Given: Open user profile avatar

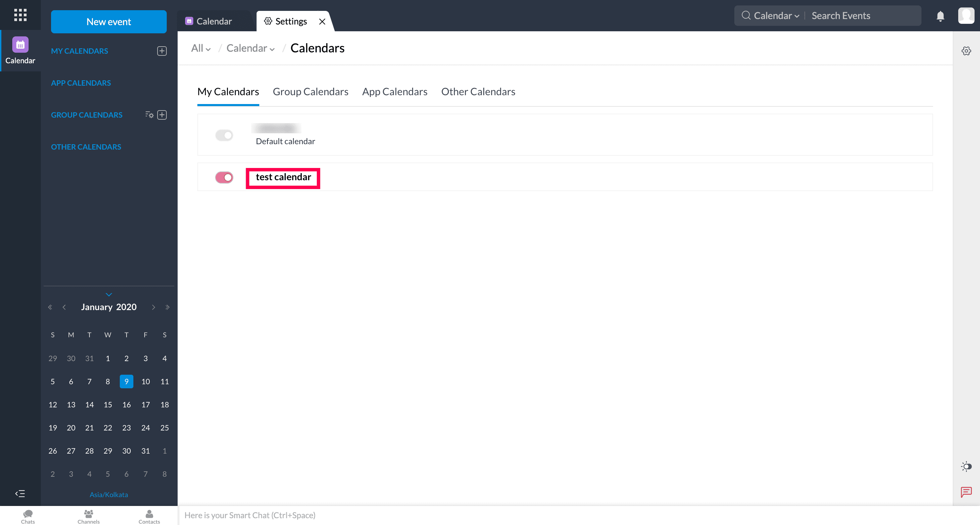Looking at the screenshot, I should coord(966,16).
